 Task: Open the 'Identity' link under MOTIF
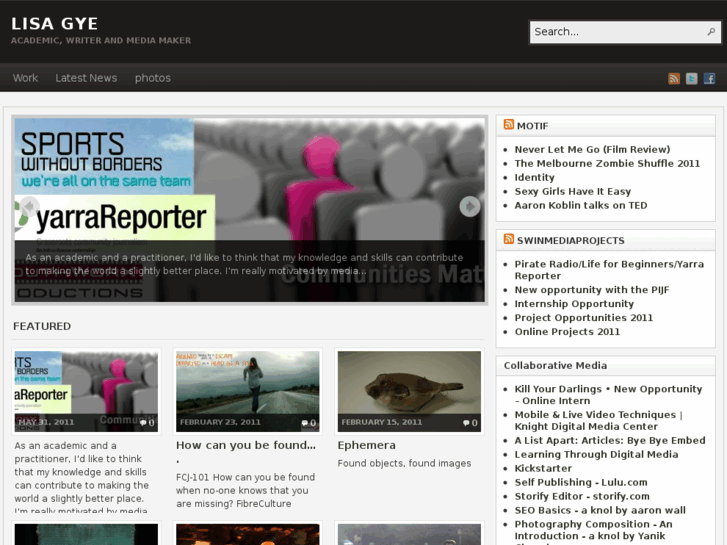pyautogui.click(x=534, y=177)
